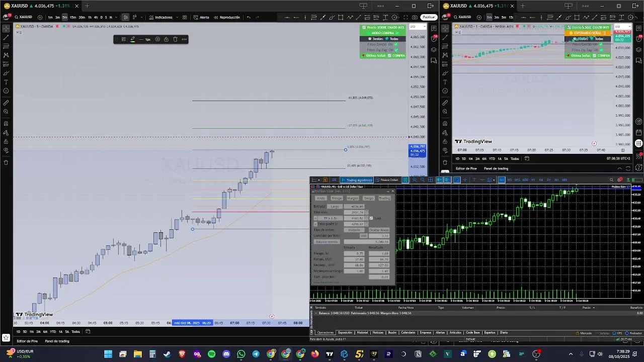Viewport: 644px width, 362px height.
Task: Open Panel de trading tab in left window
Action: [x=57, y=341]
